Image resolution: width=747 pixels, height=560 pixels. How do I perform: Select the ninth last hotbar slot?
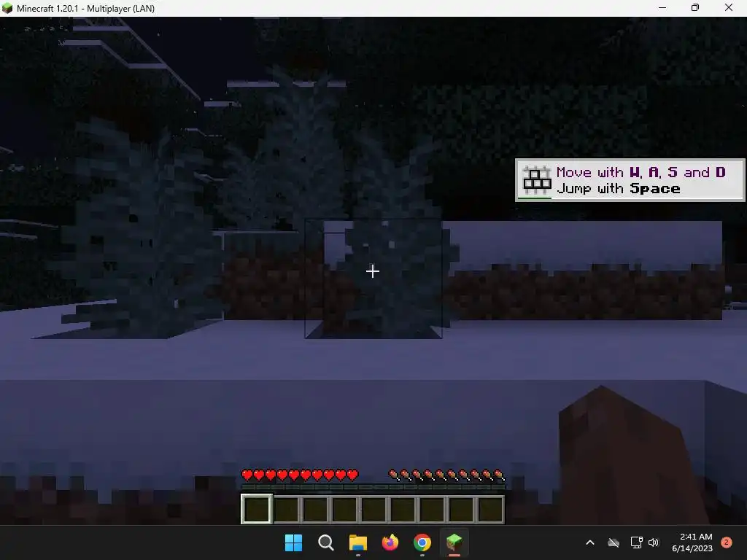click(x=490, y=509)
